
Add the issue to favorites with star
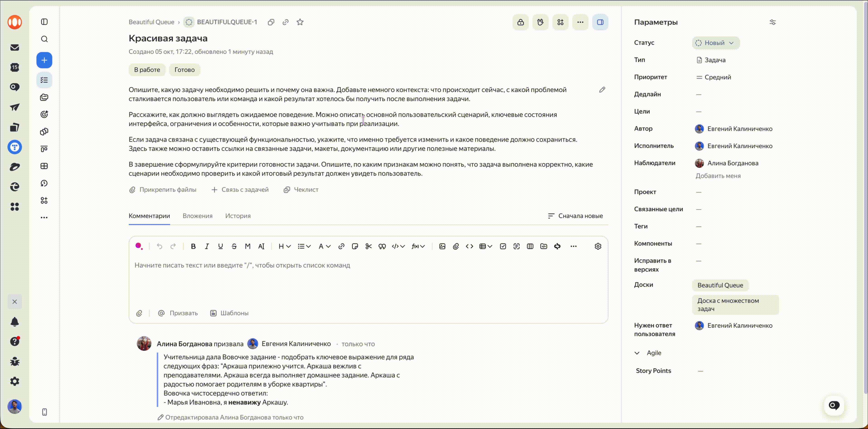point(300,22)
